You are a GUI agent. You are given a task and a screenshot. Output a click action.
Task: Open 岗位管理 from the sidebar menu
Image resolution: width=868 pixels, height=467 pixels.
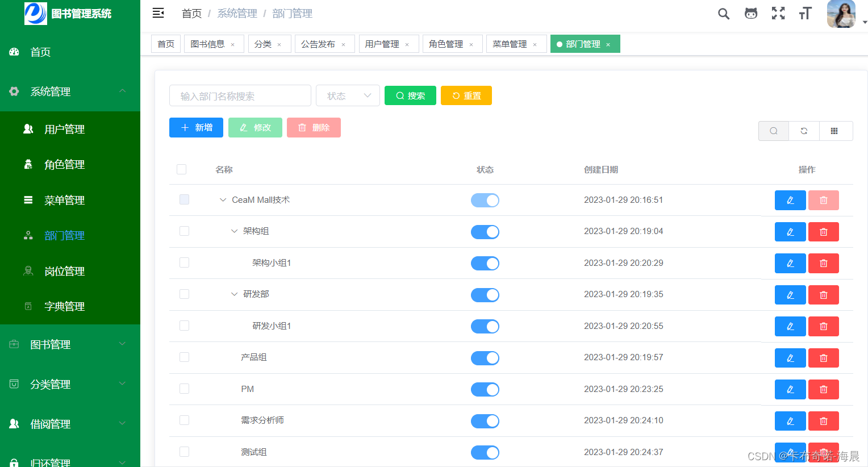[x=64, y=271]
